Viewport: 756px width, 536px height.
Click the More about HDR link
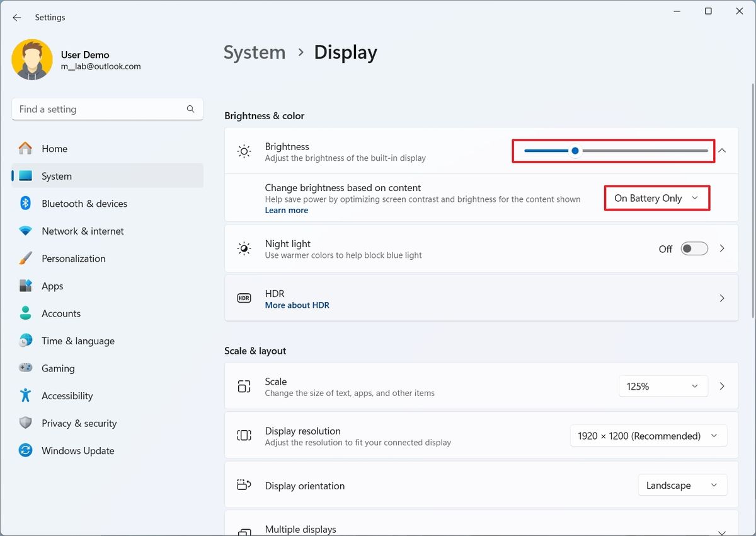tap(297, 305)
